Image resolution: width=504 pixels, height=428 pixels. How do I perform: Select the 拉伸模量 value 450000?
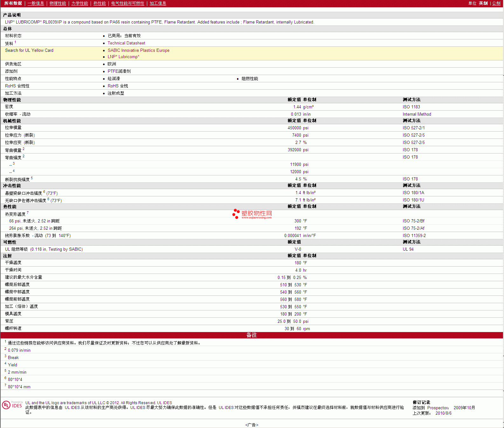[294, 128]
